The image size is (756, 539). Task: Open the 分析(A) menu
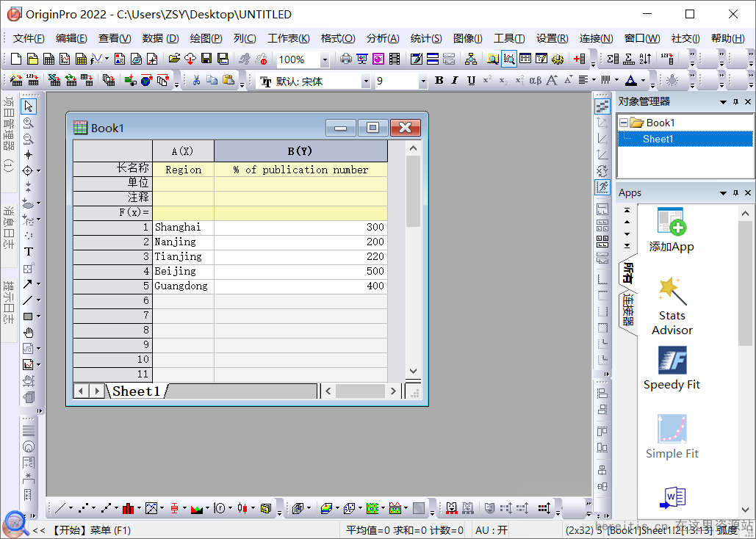(383, 38)
